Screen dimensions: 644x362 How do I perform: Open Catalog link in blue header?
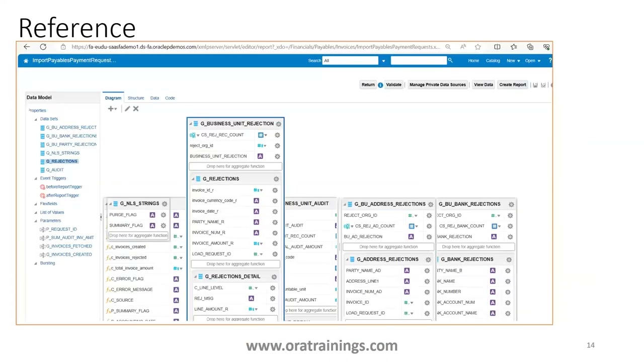pos(493,60)
